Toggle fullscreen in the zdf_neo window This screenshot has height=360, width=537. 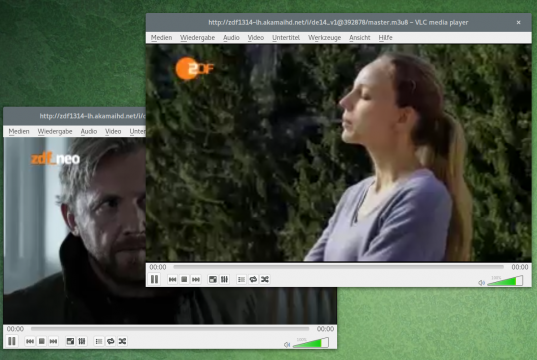tap(70, 341)
